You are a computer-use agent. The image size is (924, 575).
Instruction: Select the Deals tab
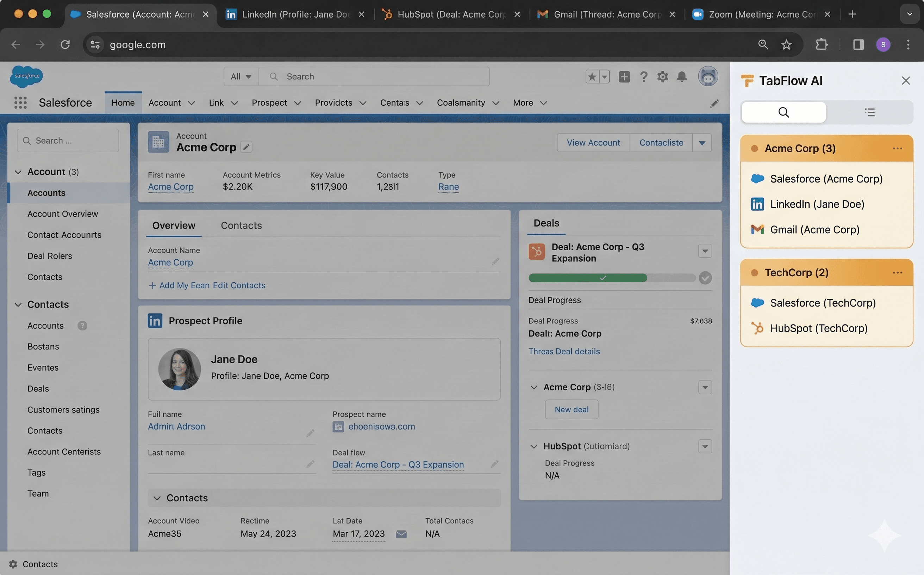546,223
